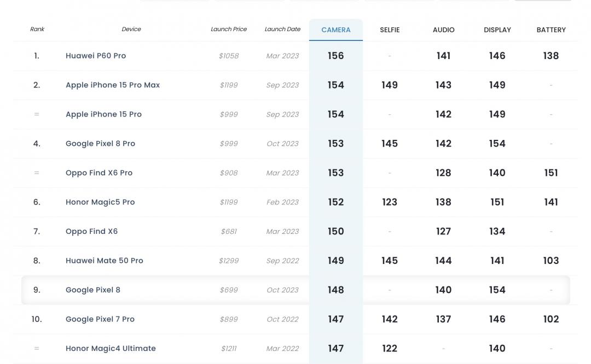The width and height of the screenshot is (591, 364).
Task: Open the Honor Magic4 Ultimate link
Action: [111, 349]
